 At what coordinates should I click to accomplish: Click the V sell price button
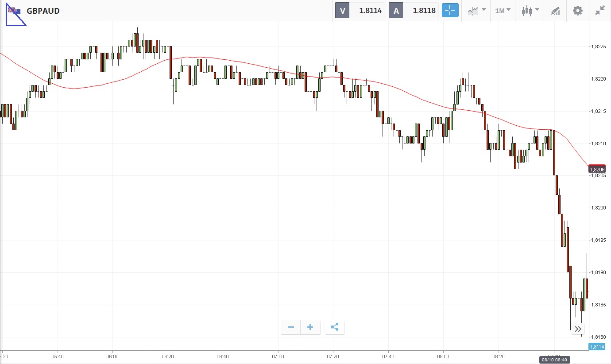pos(360,11)
